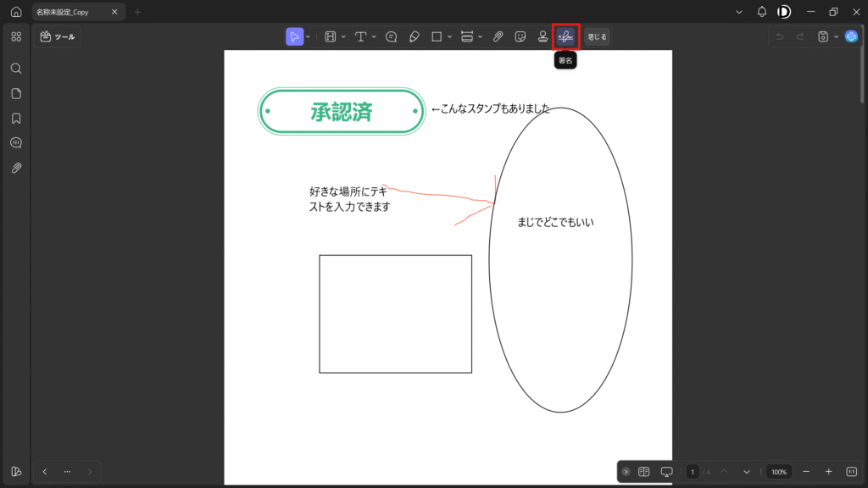
Task: Click the attachment paperclip in top toolbar
Action: click(498, 36)
